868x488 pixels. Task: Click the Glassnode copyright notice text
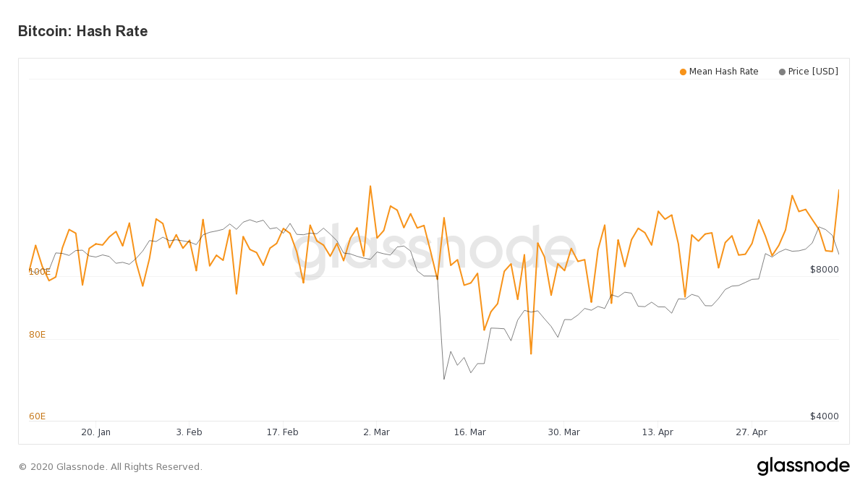click(110, 467)
